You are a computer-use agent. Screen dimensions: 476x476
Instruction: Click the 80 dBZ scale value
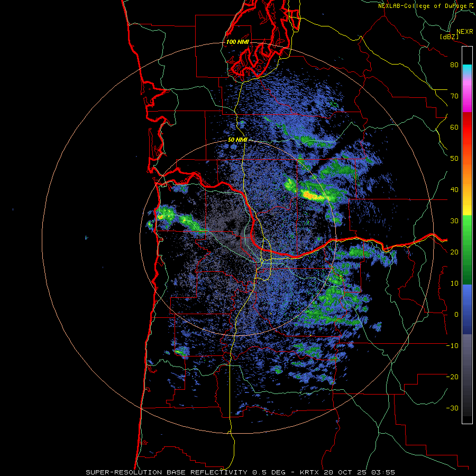[454, 65]
